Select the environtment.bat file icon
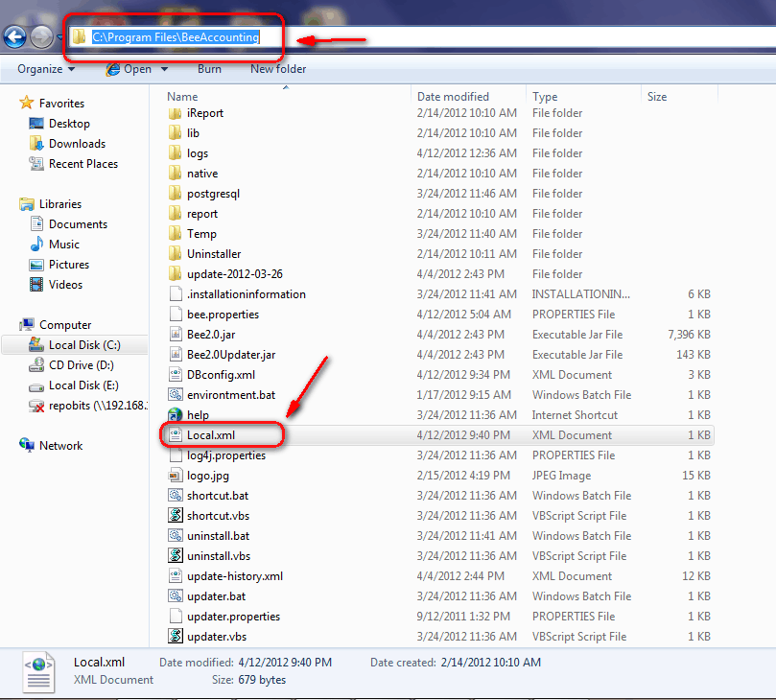 click(176, 395)
